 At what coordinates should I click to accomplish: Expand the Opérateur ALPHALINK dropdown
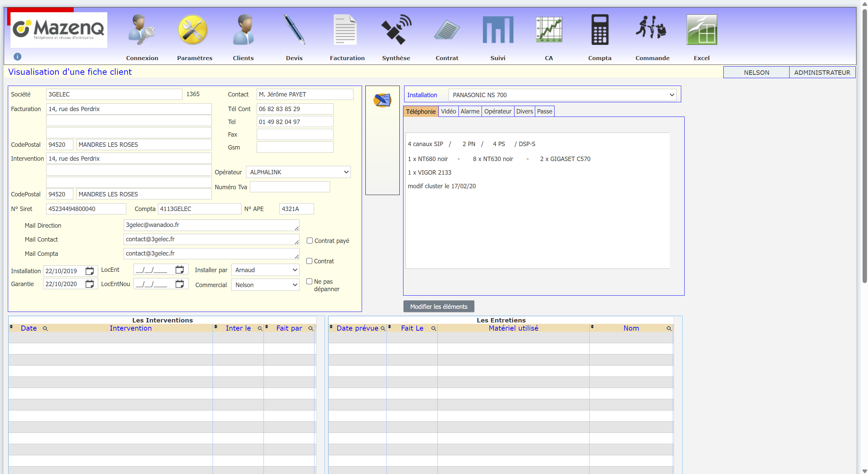[x=298, y=172]
